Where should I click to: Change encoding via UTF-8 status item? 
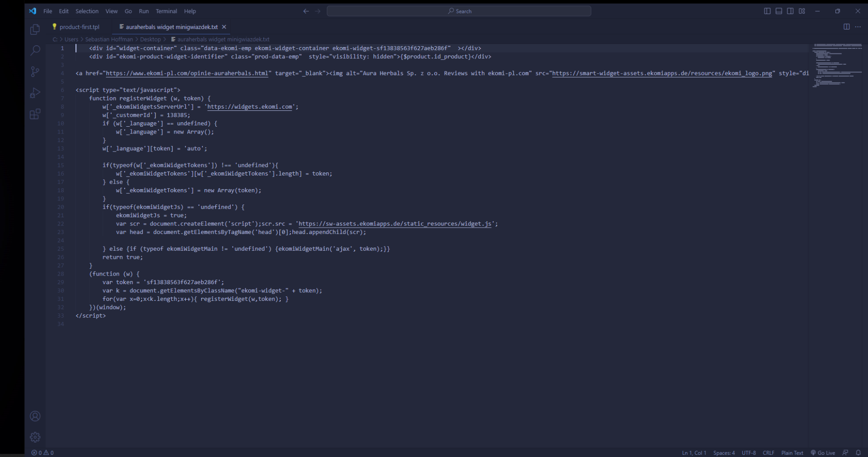(749, 453)
